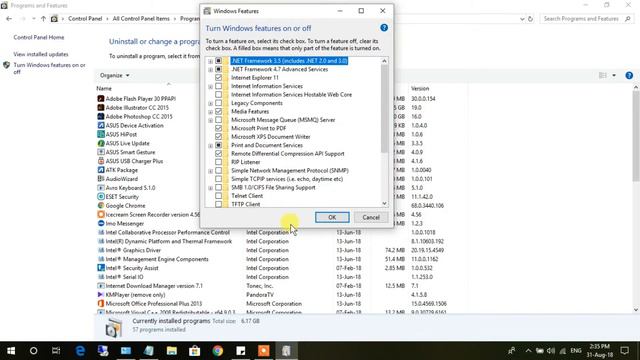Enable Simple TCPIP services checkbox
Image resolution: width=640 pixels, height=360 pixels.
218,179
